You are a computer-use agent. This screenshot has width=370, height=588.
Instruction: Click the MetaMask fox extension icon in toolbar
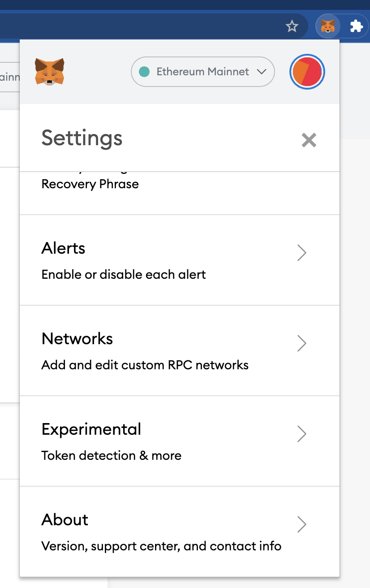(x=328, y=26)
